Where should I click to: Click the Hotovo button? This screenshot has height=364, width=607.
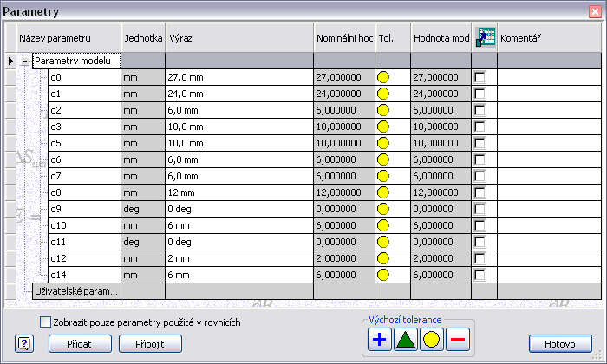560,344
